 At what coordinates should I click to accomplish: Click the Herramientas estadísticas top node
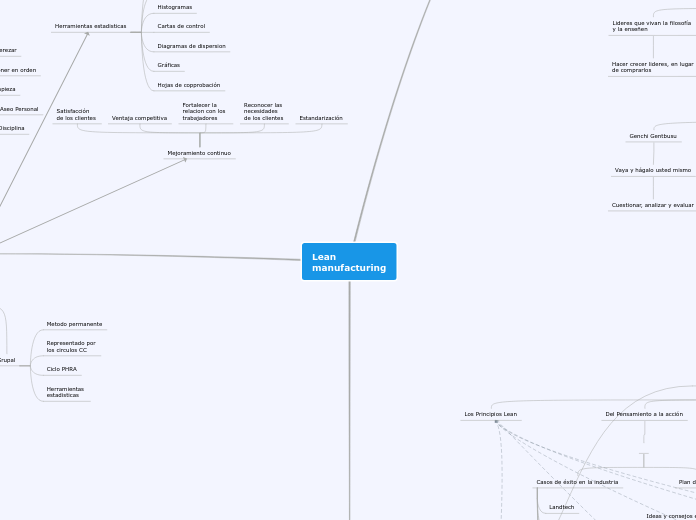pyautogui.click(x=91, y=26)
